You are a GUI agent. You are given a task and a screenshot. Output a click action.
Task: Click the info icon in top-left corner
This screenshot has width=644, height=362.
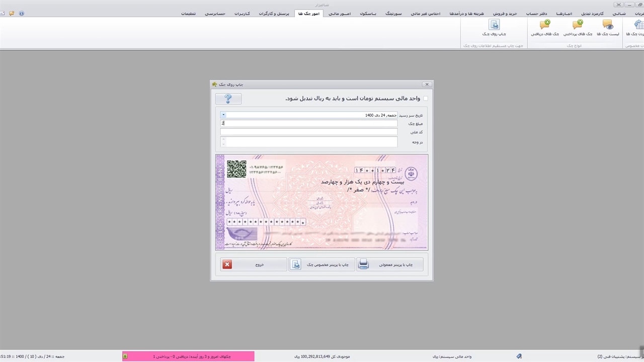coord(21,14)
